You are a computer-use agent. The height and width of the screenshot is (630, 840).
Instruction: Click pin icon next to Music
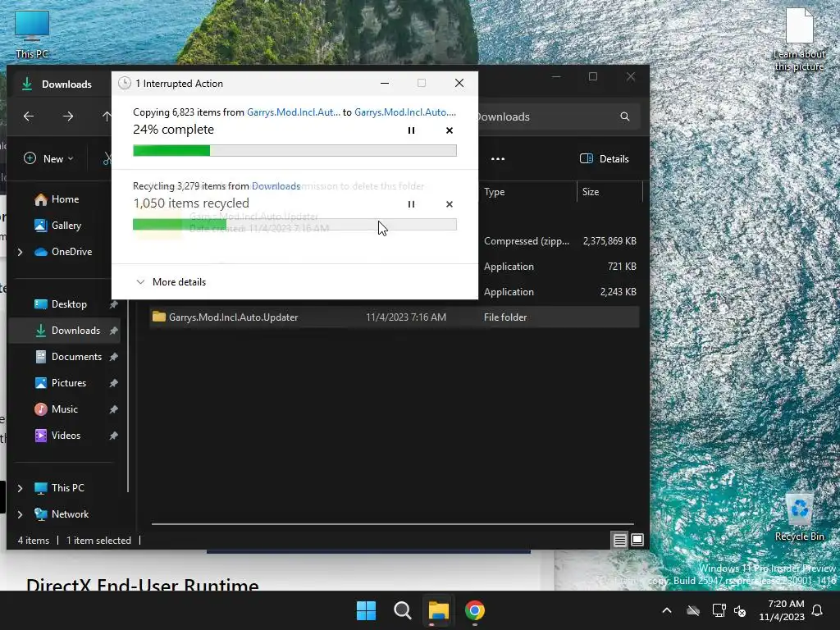(113, 409)
